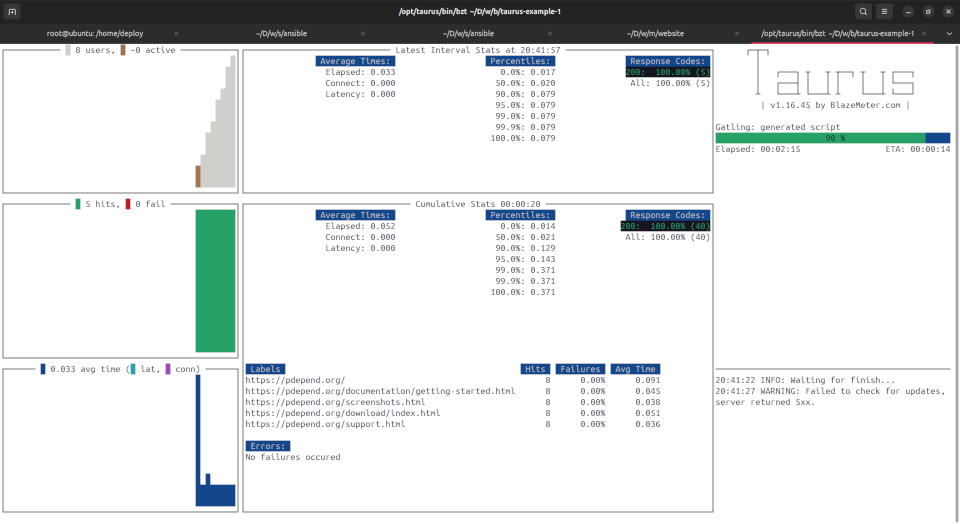Click the Errors header label
Image resolution: width=960 pixels, height=524 pixels.
(268, 446)
